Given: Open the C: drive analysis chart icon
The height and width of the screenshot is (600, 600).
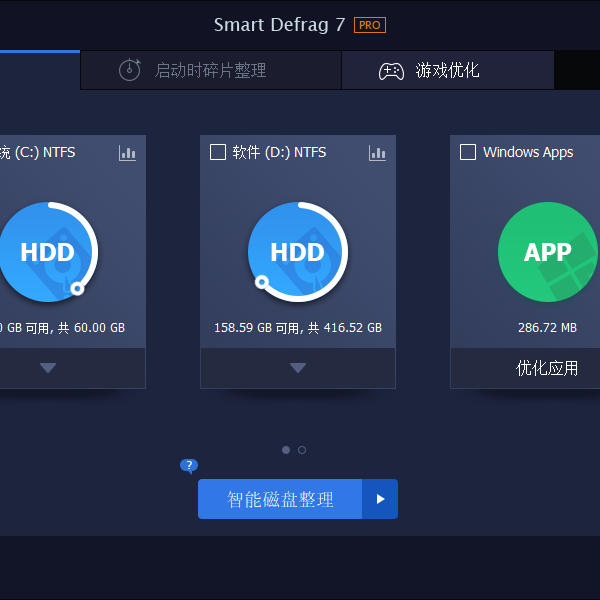Looking at the screenshot, I should click(127, 153).
